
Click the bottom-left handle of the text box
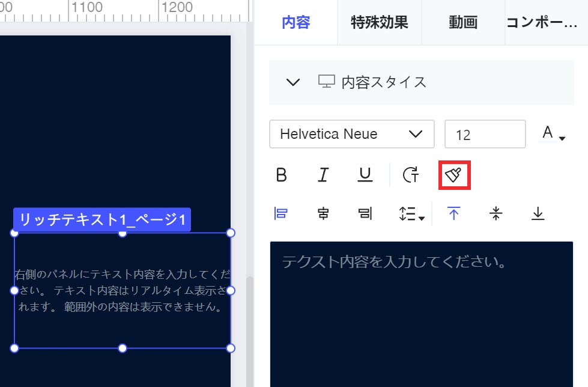click(14, 349)
